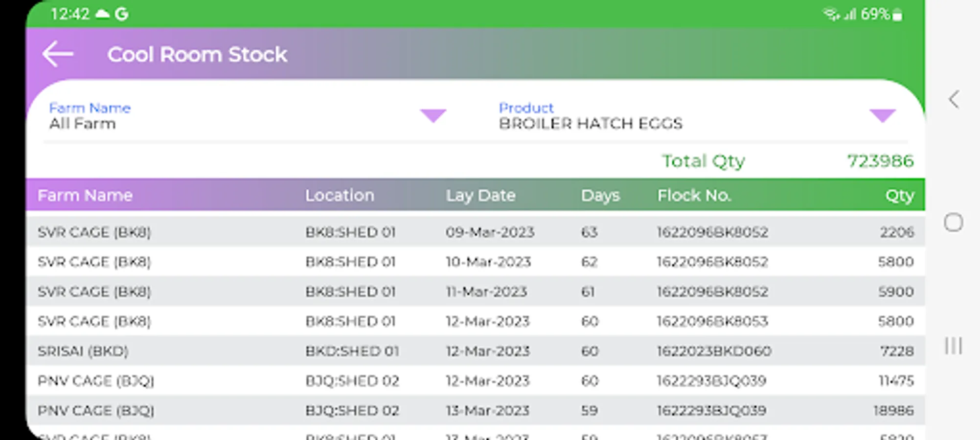Click the Flock No. column header
Image resolution: width=980 pixels, height=440 pixels.
(x=694, y=196)
